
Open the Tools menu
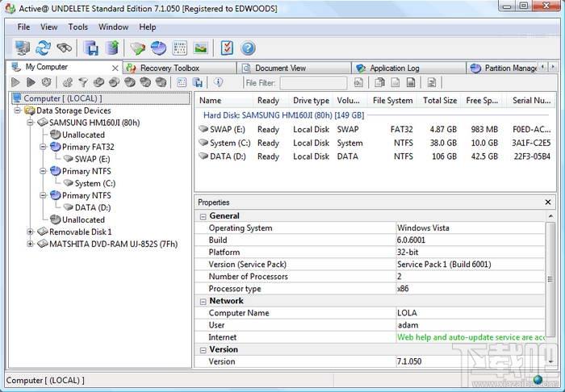click(78, 27)
